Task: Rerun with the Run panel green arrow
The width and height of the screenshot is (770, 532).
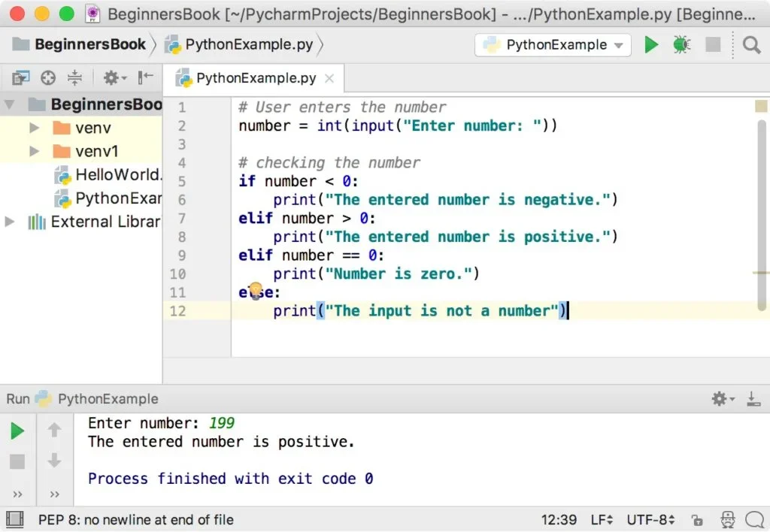Action: pos(17,431)
